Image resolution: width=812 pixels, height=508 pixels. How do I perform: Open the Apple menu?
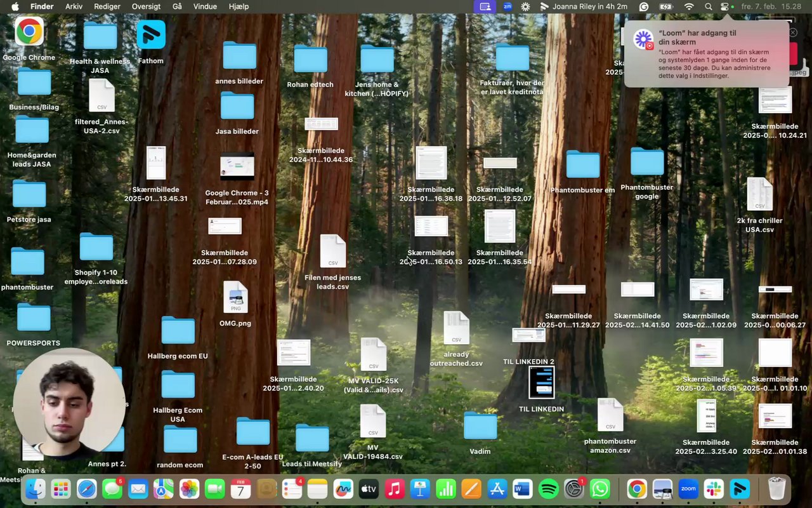click(15, 6)
